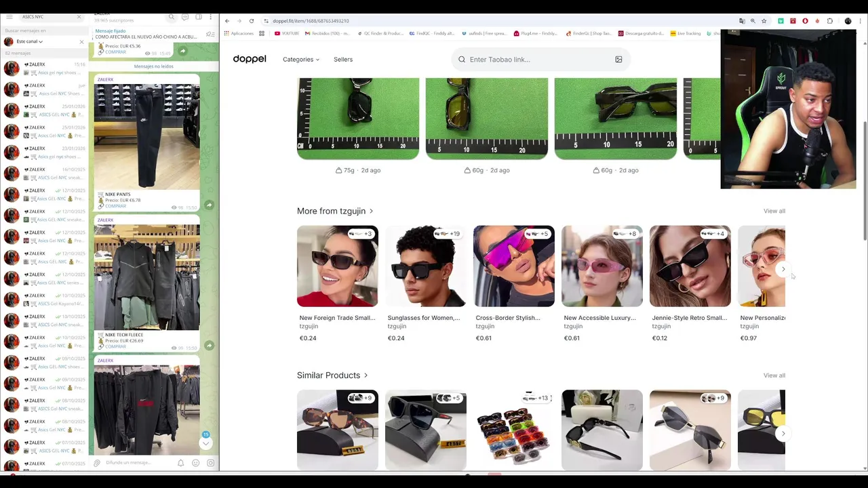Close the Este canal search filter

coord(81,41)
